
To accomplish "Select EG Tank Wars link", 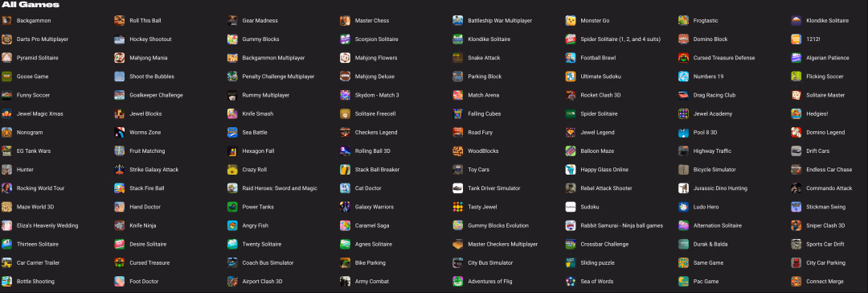I will tap(34, 151).
